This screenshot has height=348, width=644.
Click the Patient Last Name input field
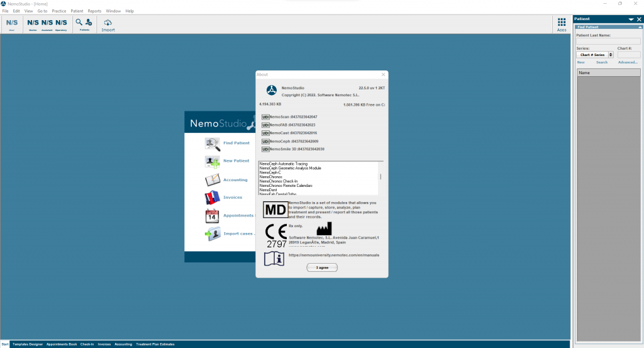click(x=608, y=42)
